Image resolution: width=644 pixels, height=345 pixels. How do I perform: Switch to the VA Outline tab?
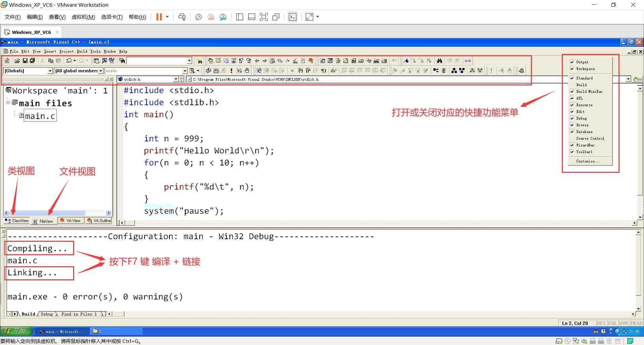tap(99, 221)
